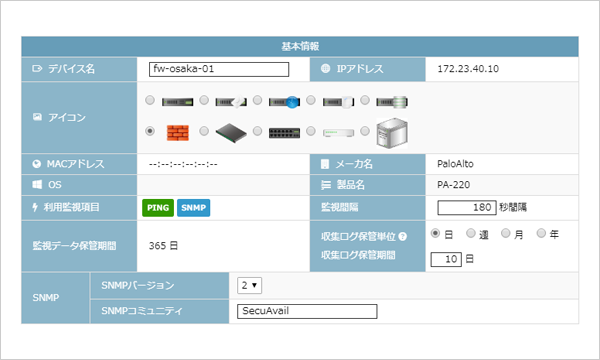Click the icon beside MACアドレス label
The image size is (600, 360).
coord(37,164)
